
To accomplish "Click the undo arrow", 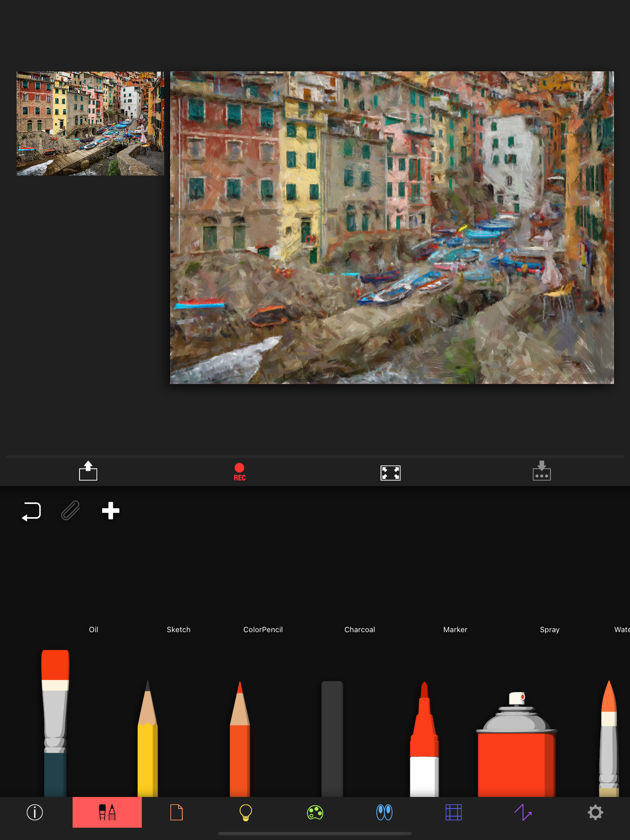I will (32, 511).
